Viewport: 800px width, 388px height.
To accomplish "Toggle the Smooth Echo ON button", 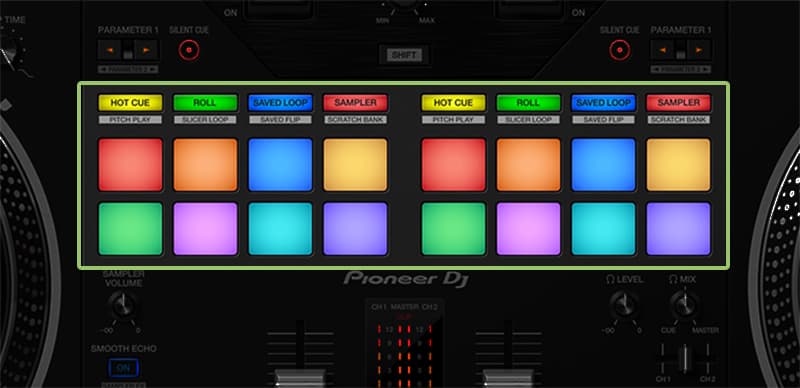I will pyautogui.click(x=123, y=368).
